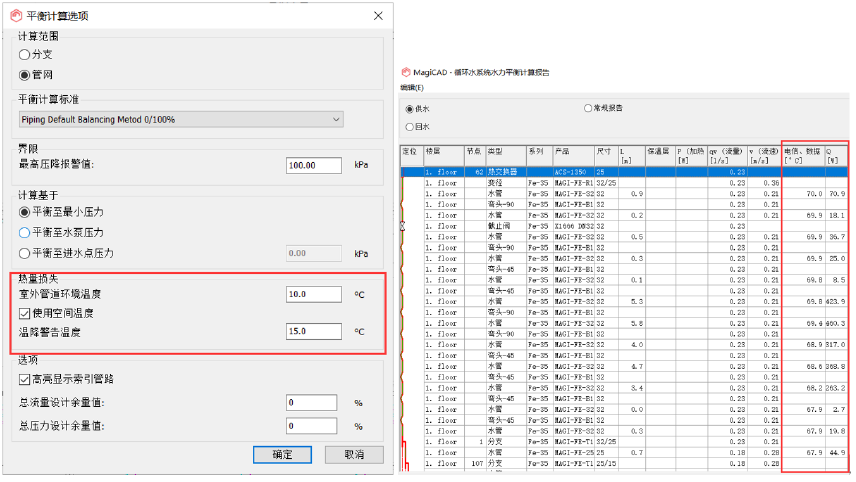Viewport: 856px width, 482px height.
Task: Click the 尺寸 column header
Action: click(x=606, y=156)
